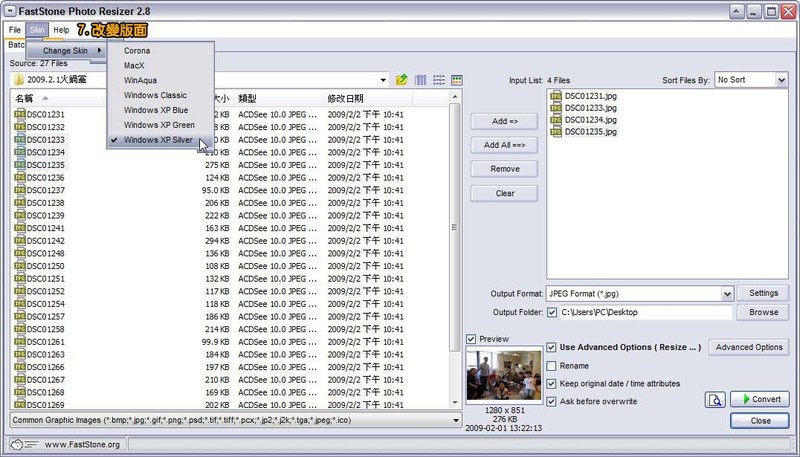The width and height of the screenshot is (800, 457).
Task: Click the scroll-up arrow of source list
Action: tap(455, 97)
